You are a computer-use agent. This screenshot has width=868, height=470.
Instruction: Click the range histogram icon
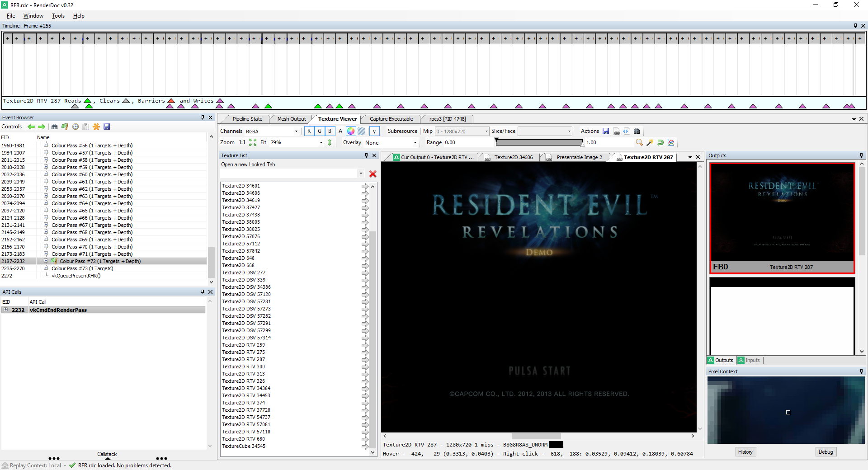671,143
